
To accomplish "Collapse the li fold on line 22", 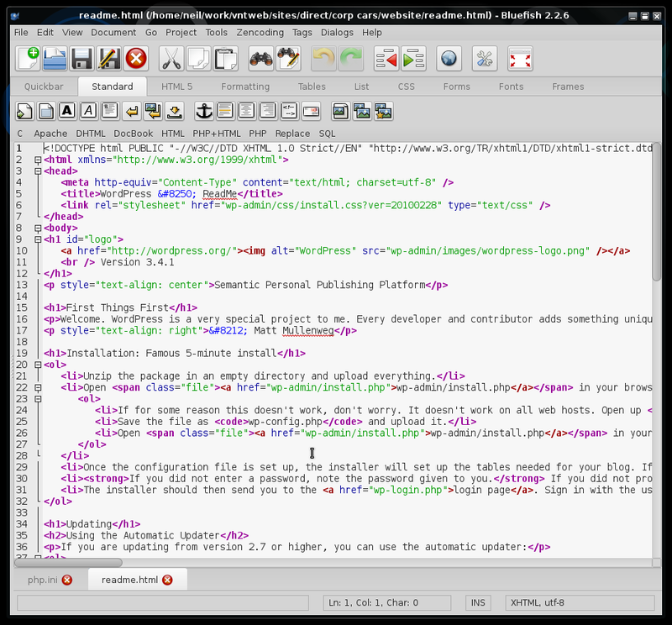I will pyautogui.click(x=38, y=388).
